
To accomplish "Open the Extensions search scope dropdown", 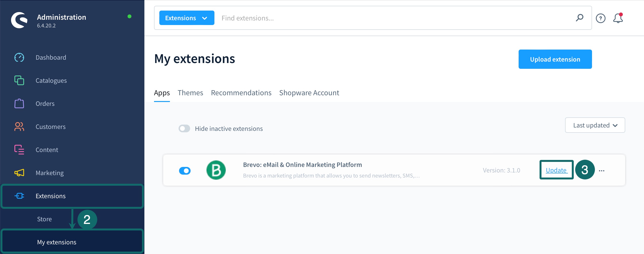I will click(187, 18).
